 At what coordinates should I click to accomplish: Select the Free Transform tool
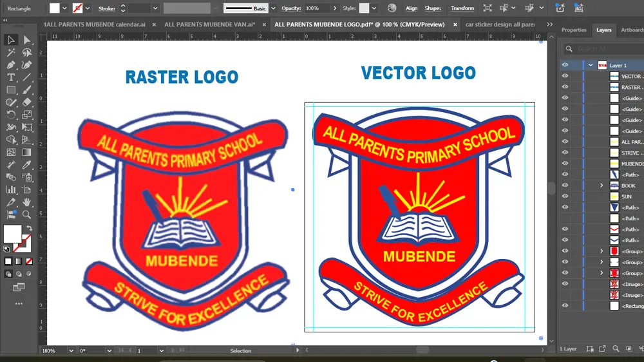tap(26, 128)
